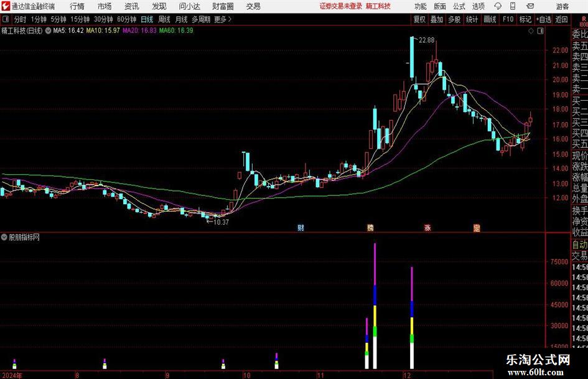This screenshot has width=588, height=379.
Task: Open the 行情 menu
Action: coord(77,6)
